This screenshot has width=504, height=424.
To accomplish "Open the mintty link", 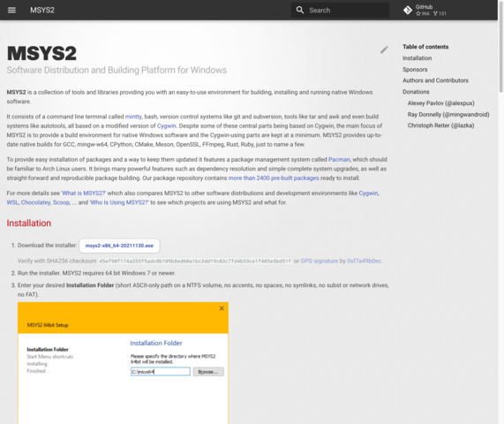I will [133, 117].
